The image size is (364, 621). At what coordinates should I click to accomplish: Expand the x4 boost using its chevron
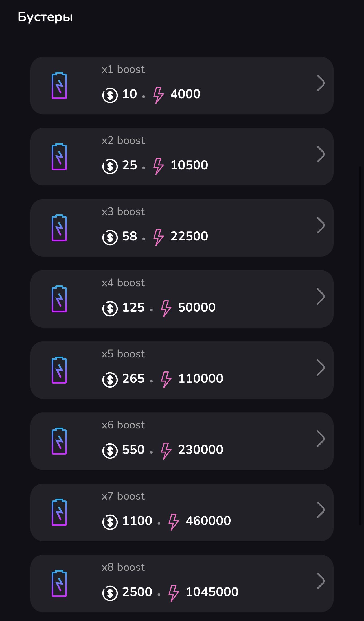pyautogui.click(x=321, y=297)
